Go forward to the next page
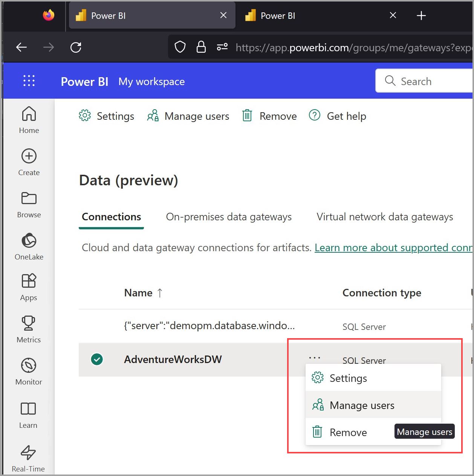The width and height of the screenshot is (474, 476). coord(49,47)
